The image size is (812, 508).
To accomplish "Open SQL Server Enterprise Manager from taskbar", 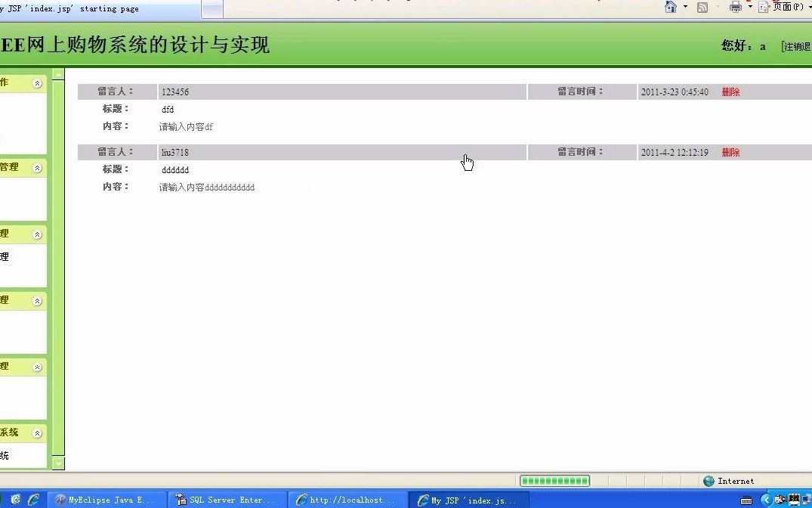I will (227, 499).
